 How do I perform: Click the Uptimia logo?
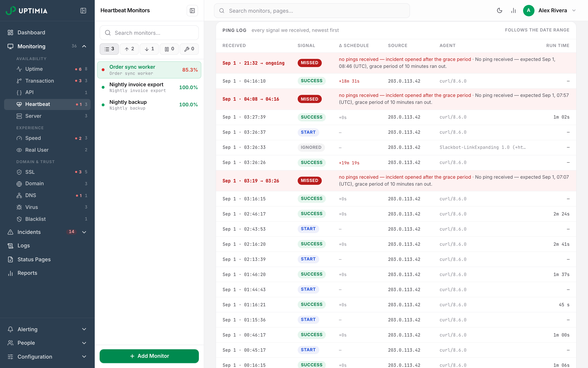click(27, 11)
